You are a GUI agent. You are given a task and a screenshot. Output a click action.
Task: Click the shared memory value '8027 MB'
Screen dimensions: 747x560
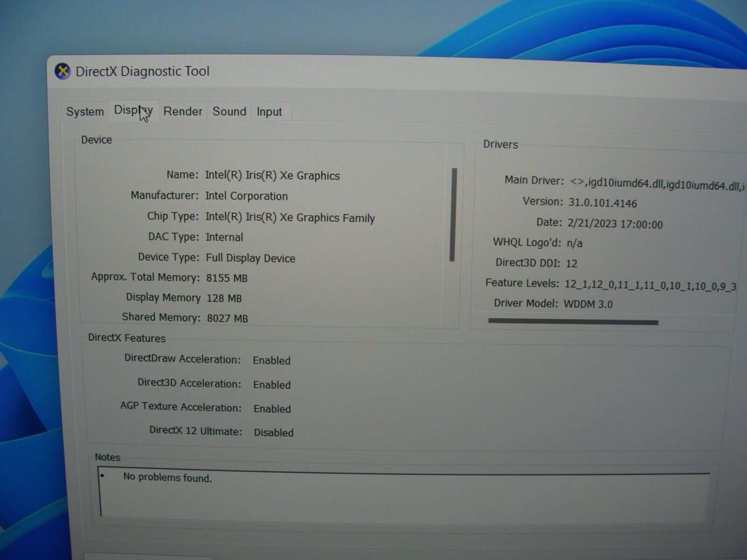click(x=227, y=318)
